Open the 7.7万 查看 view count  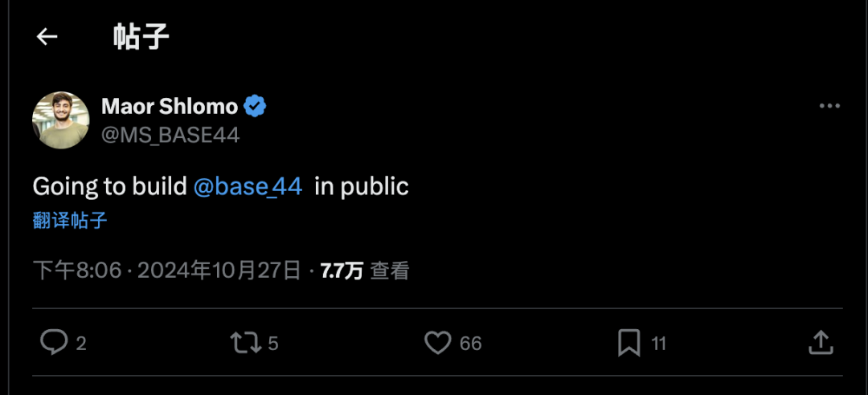pyautogui.click(x=365, y=271)
